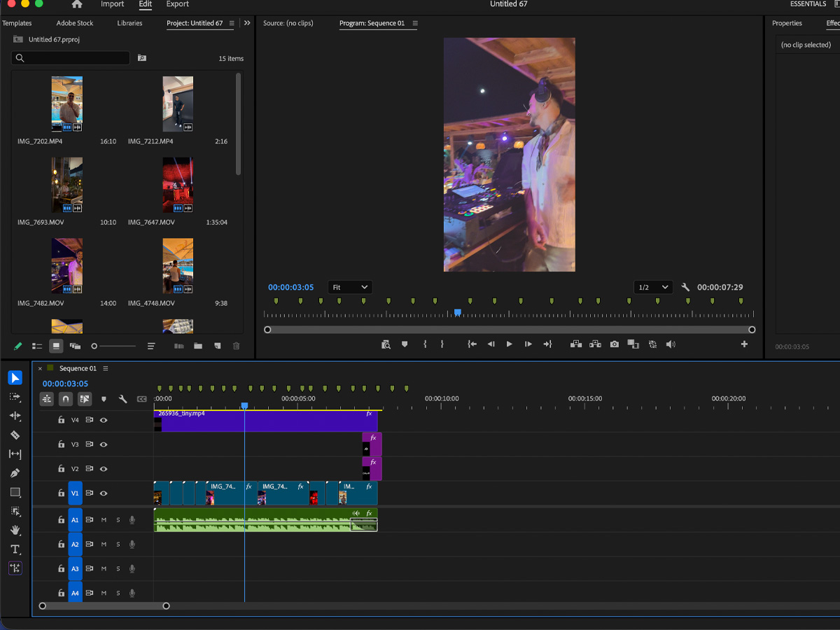
Task: Go to In point
Action: [x=472, y=344]
